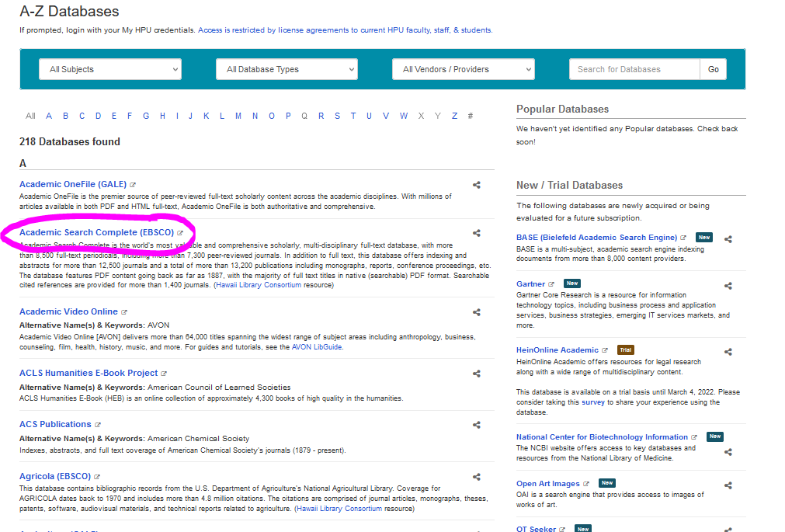This screenshot has width=785, height=532.
Task: Filter databases by letter J
Action: coord(190,116)
